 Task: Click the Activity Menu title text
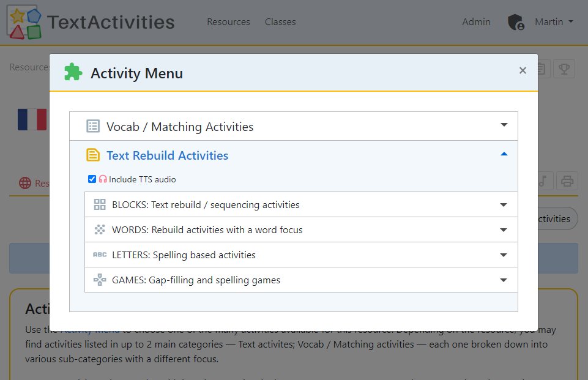coord(137,73)
